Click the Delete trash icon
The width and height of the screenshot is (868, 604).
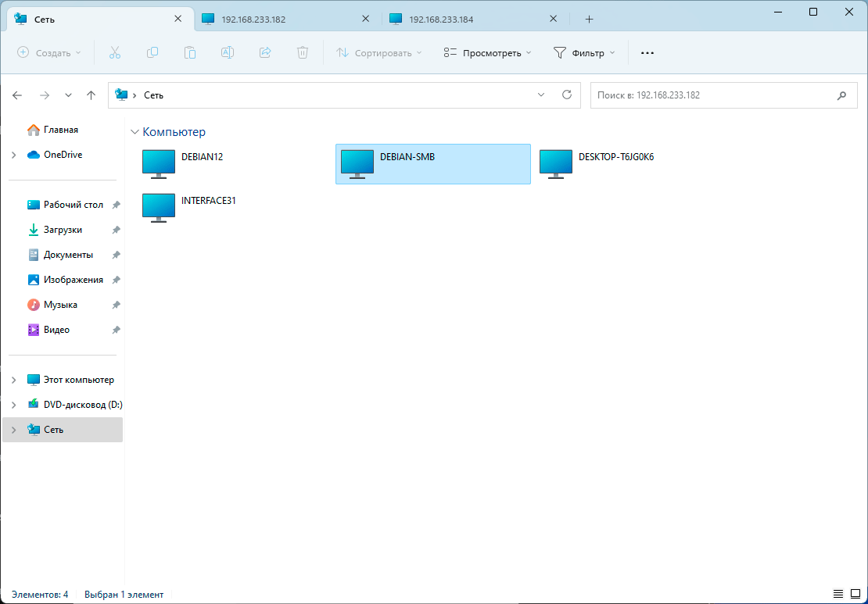click(303, 52)
